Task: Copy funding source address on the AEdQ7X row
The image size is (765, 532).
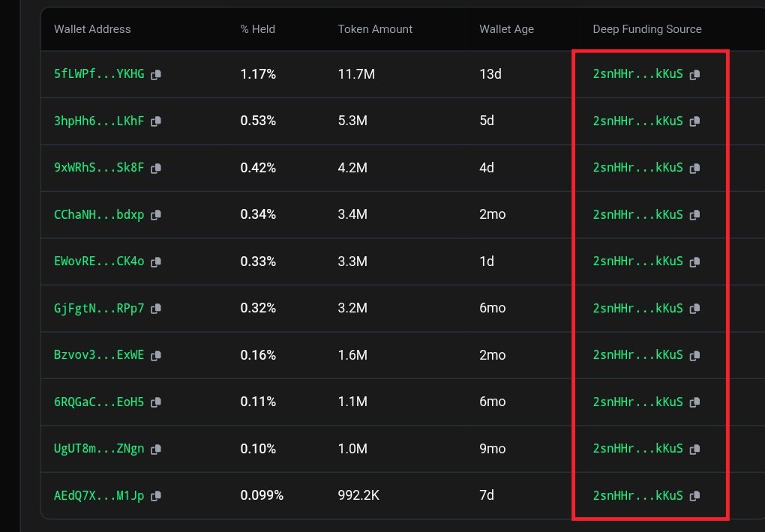Action: tap(694, 495)
